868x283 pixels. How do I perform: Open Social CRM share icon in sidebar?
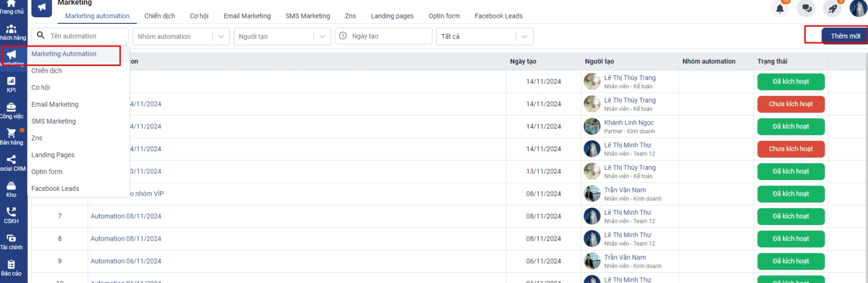11,162
